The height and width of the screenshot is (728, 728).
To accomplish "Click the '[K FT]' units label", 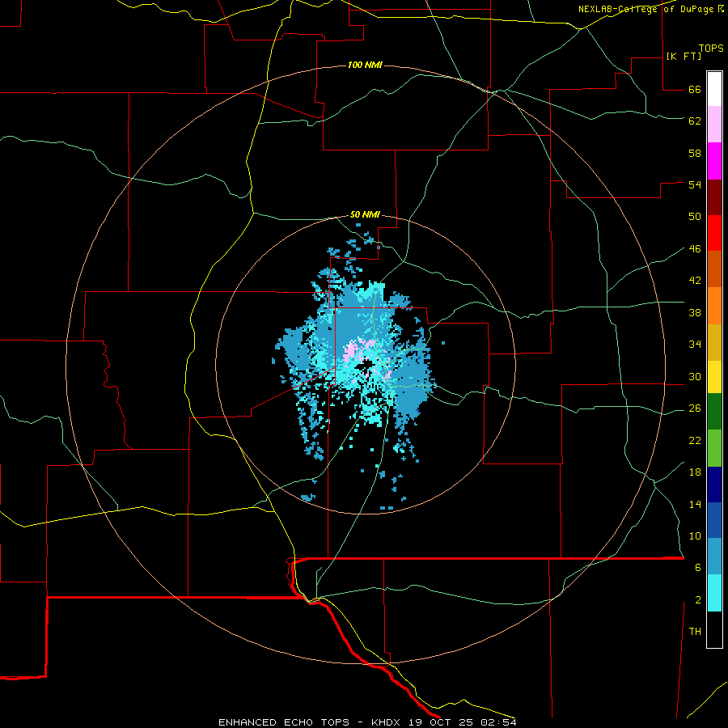I will pos(684,56).
